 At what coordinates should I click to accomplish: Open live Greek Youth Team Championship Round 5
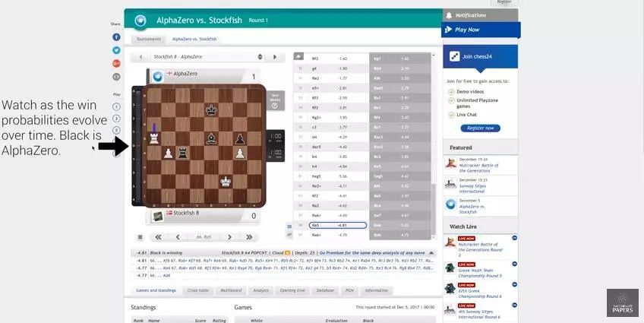tap(480, 273)
